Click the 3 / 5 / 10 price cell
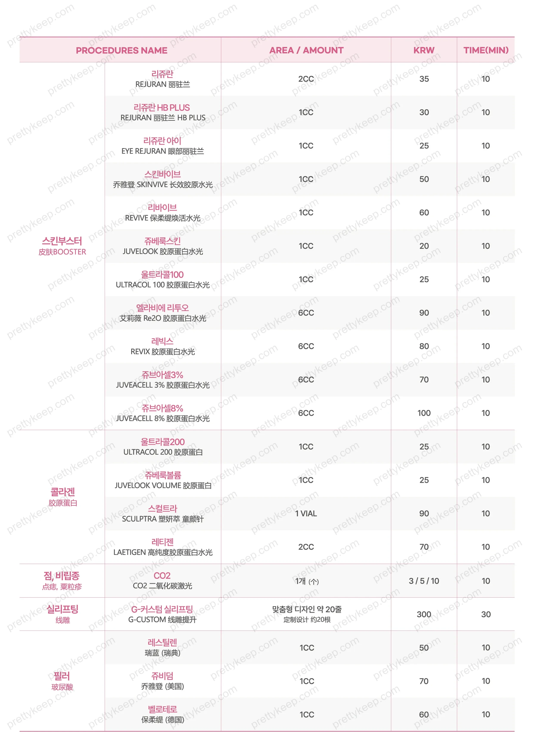Image resolution: width=534 pixels, height=756 pixels. click(424, 581)
